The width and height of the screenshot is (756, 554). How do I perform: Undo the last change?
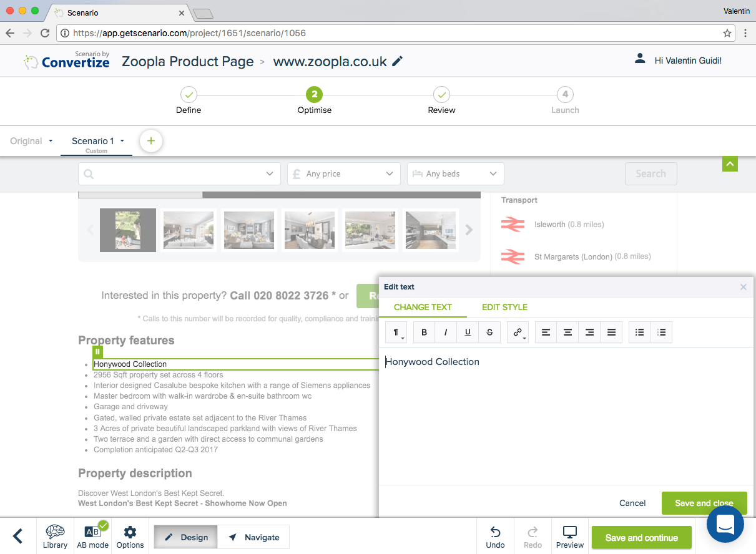pyautogui.click(x=495, y=537)
